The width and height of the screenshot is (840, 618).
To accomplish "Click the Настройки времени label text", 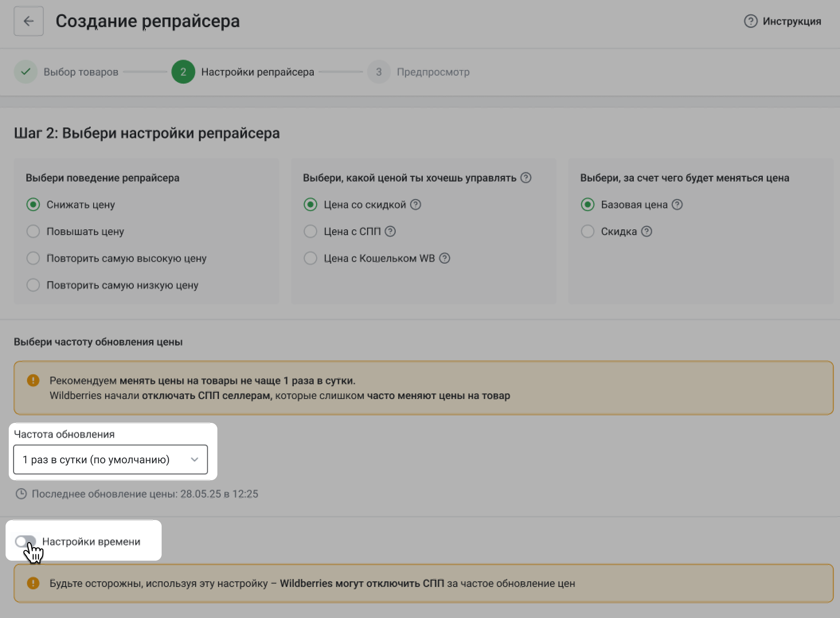I will (92, 542).
